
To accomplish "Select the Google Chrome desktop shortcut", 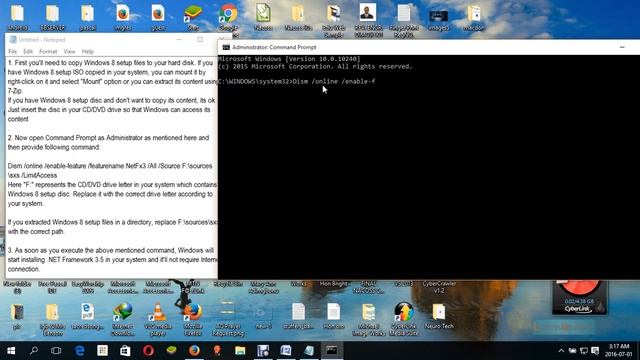I will [228, 18].
